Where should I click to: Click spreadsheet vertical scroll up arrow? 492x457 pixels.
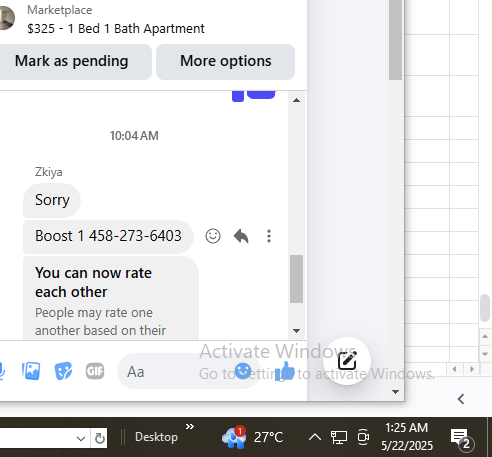click(485, 336)
